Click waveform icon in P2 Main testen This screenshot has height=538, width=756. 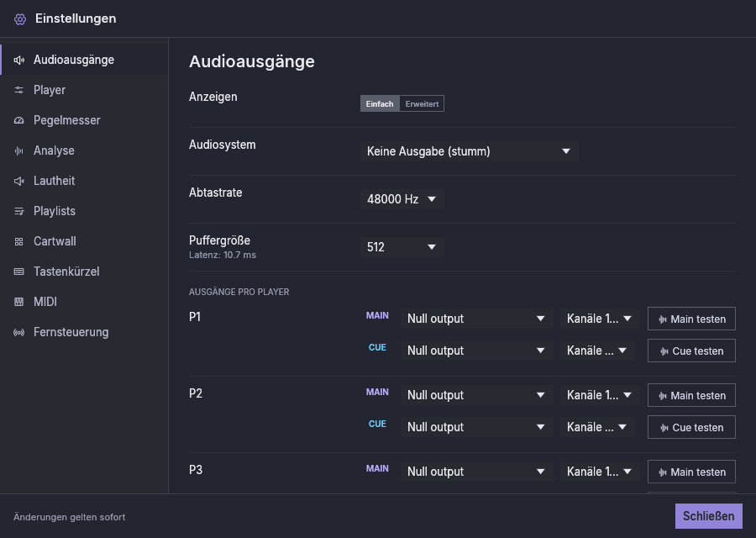click(x=663, y=396)
